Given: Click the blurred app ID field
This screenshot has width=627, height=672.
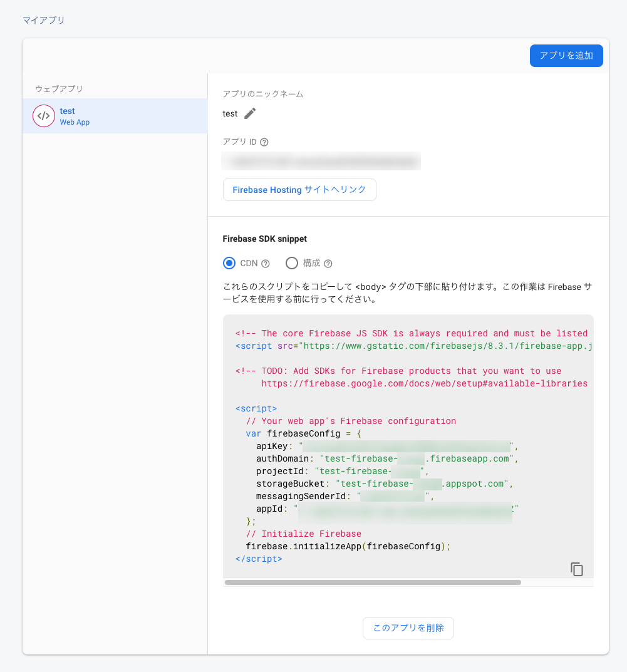Looking at the screenshot, I should click(x=321, y=161).
